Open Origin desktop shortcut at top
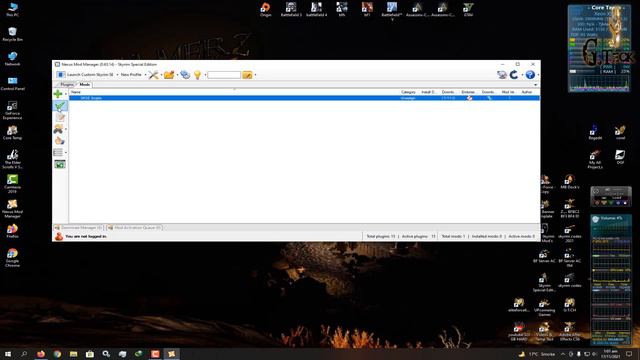Viewport: 640px width, 360px height. tap(265, 9)
